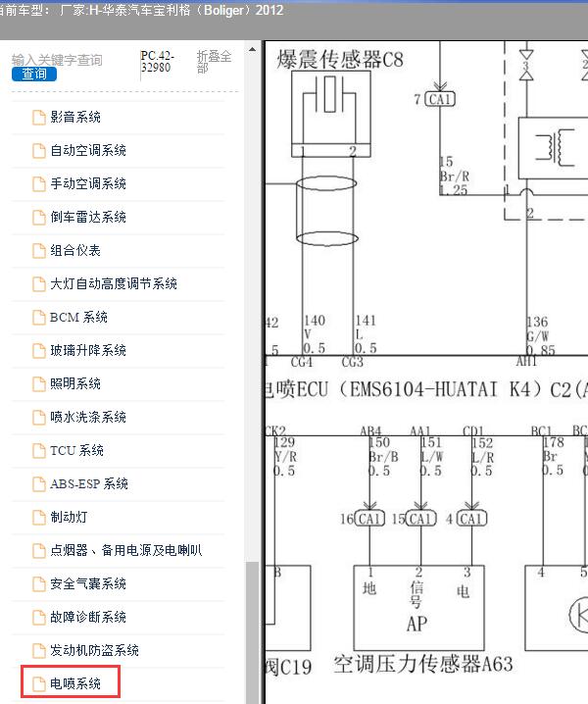The width and height of the screenshot is (588, 704).
Task: Click the file icon beside ABS-ESP 系统
Action: 39,483
